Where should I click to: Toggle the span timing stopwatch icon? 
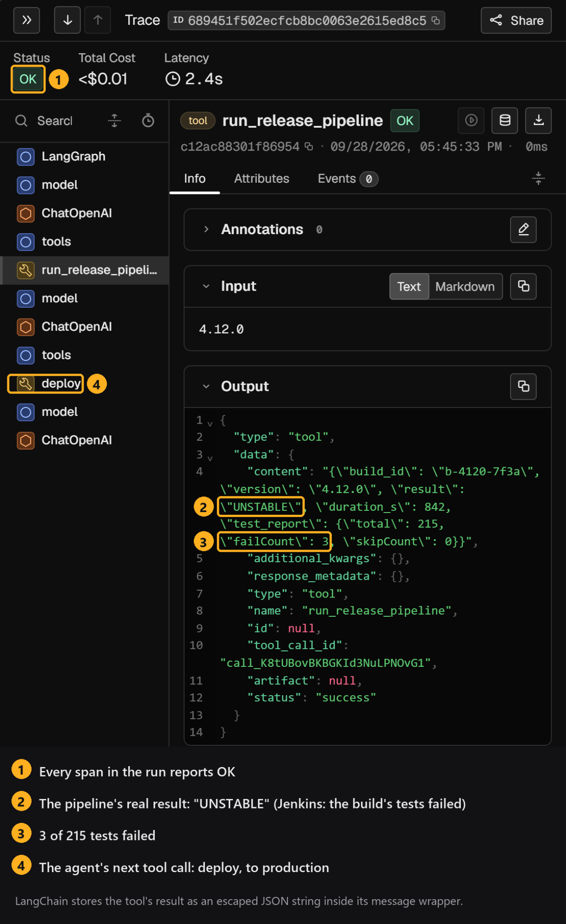click(x=148, y=121)
